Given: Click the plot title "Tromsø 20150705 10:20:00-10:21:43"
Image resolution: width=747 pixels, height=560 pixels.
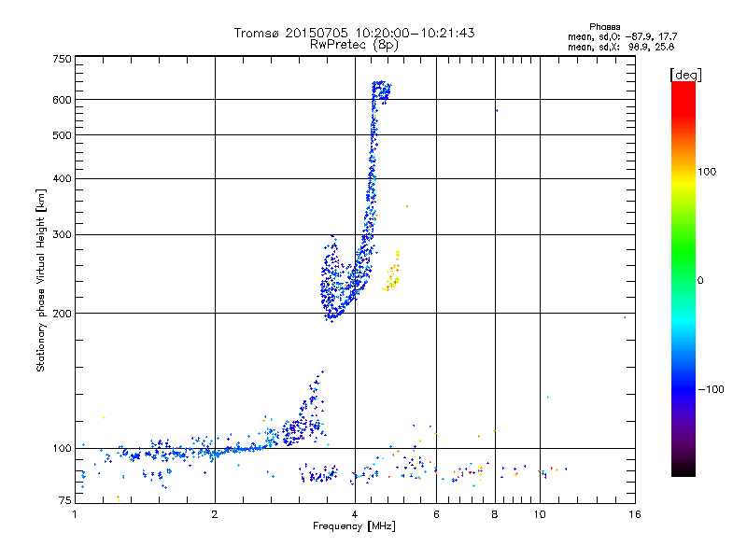Looking at the screenshot, I should pyautogui.click(x=354, y=33).
